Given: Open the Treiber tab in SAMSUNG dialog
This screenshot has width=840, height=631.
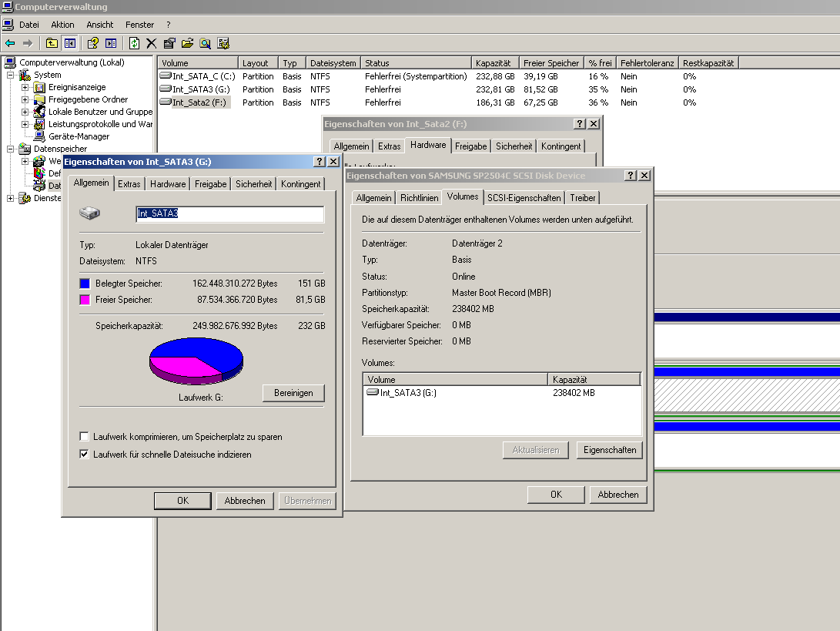Looking at the screenshot, I should (x=582, y=198).
